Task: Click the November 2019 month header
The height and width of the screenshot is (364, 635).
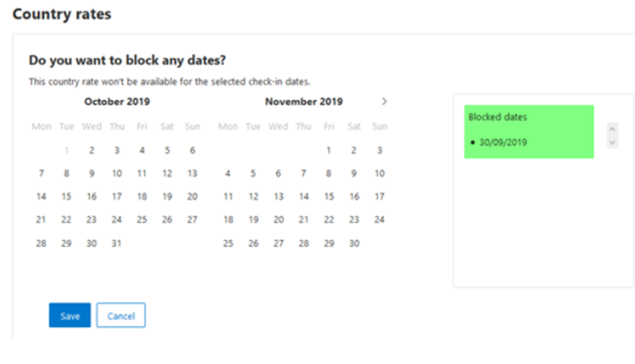Action: click(303, 102)
